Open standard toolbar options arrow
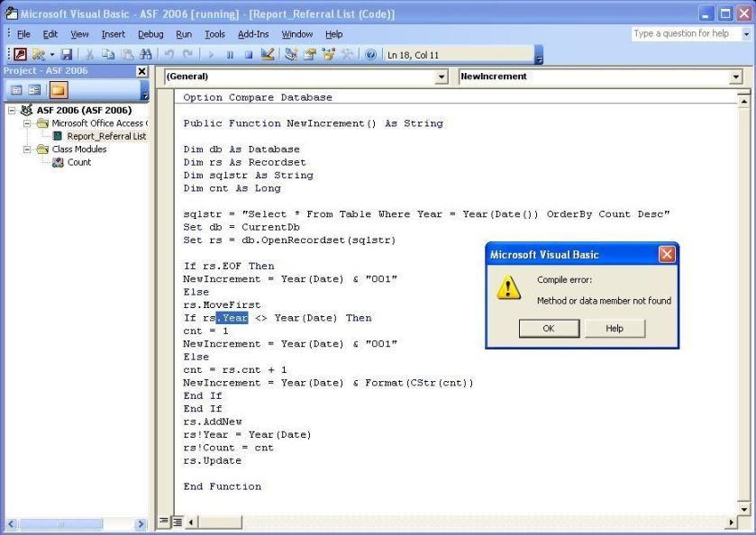The width and height of the screenshot is (756, 535). click(x=539, y=55)
